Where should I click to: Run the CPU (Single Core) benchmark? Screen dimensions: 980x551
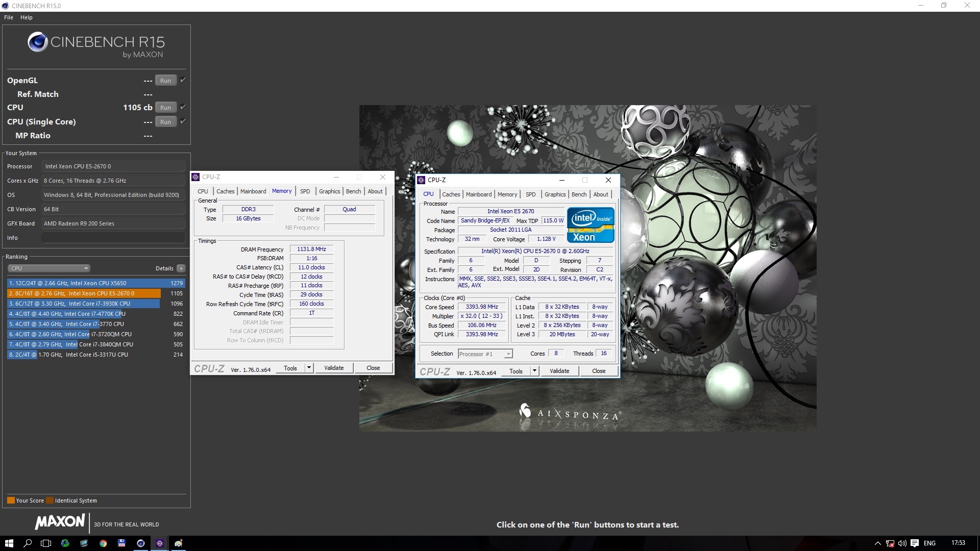(x=165, y=122)
